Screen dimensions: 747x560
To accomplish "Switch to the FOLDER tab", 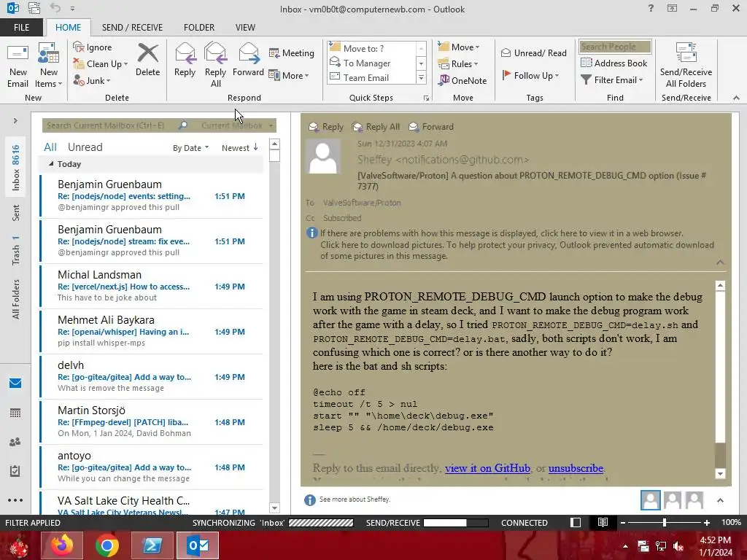I will tap(199, 28).
